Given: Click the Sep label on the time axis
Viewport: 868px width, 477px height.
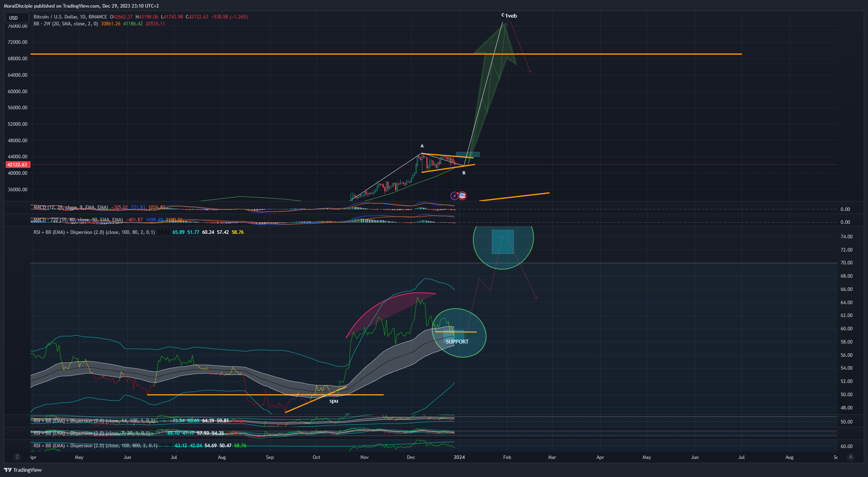Looking at the screenshot, I should (x=270, y=457).
